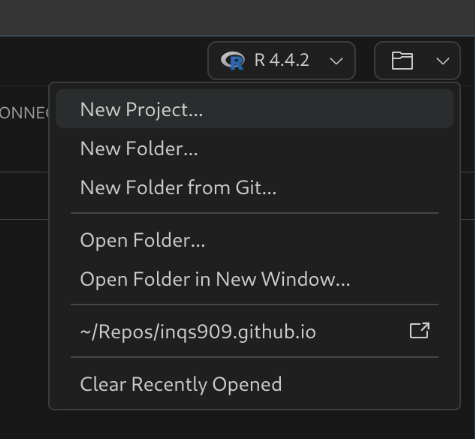Select New Project... menu entry
Image resolution: width=475 pixels, height=439 pixels.
[255, 109]
